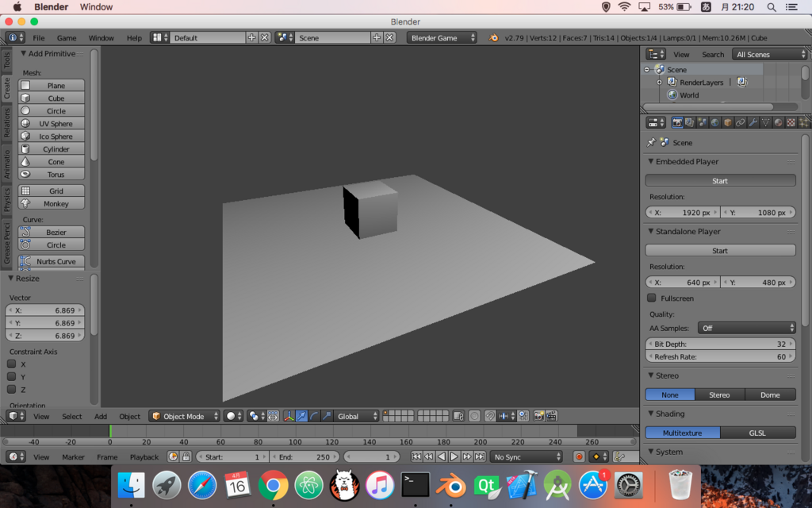
Task: Open the Object properties tab (orange cube)
Action: click(x=728, y=123)
